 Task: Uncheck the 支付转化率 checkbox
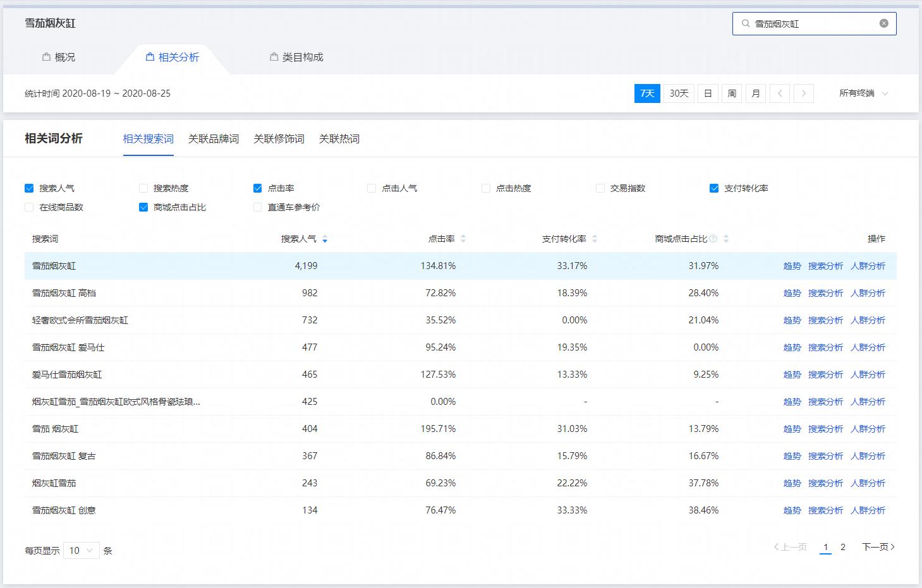coord(714,188)
